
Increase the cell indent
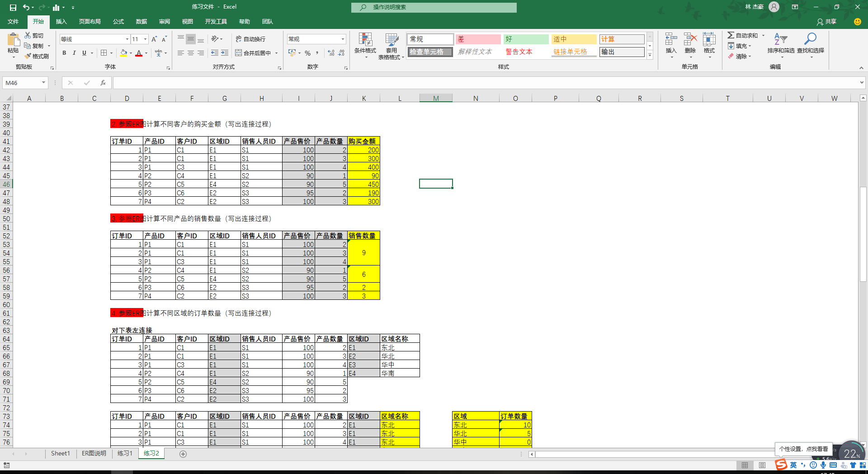[225, 53]
